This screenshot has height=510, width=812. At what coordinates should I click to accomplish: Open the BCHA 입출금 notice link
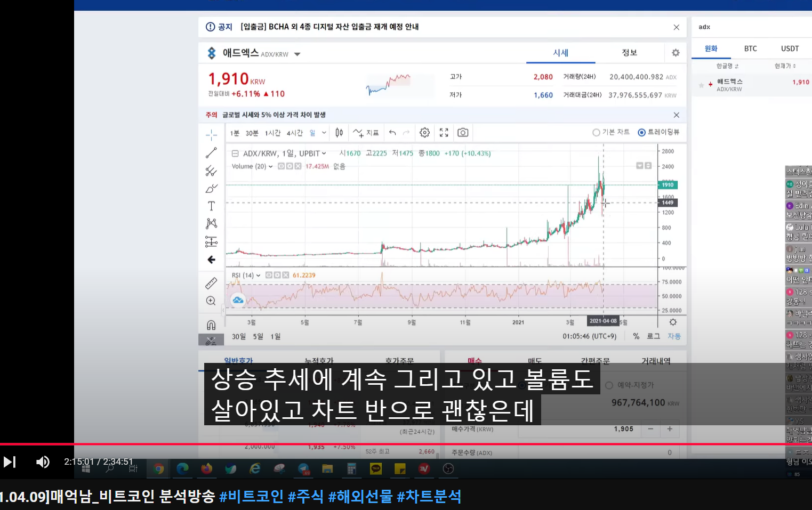click(x=329, y=27)
